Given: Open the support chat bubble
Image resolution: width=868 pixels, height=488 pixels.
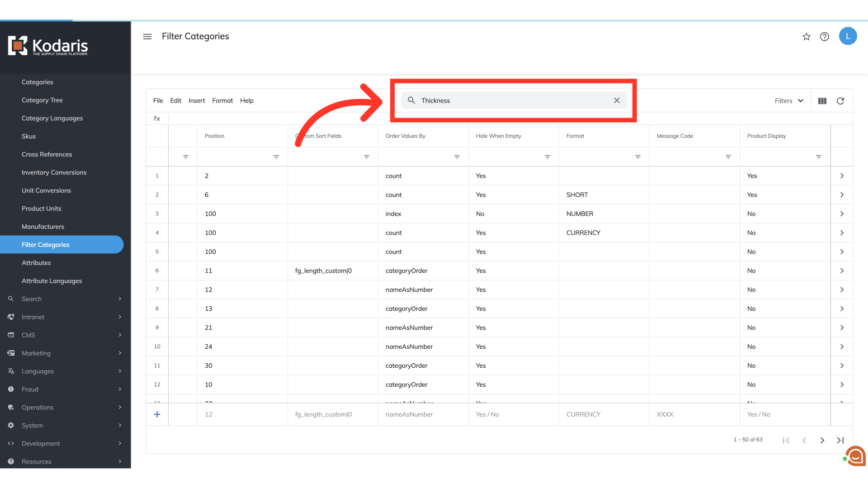Looking at the screenshot, I should coord(855,456).
